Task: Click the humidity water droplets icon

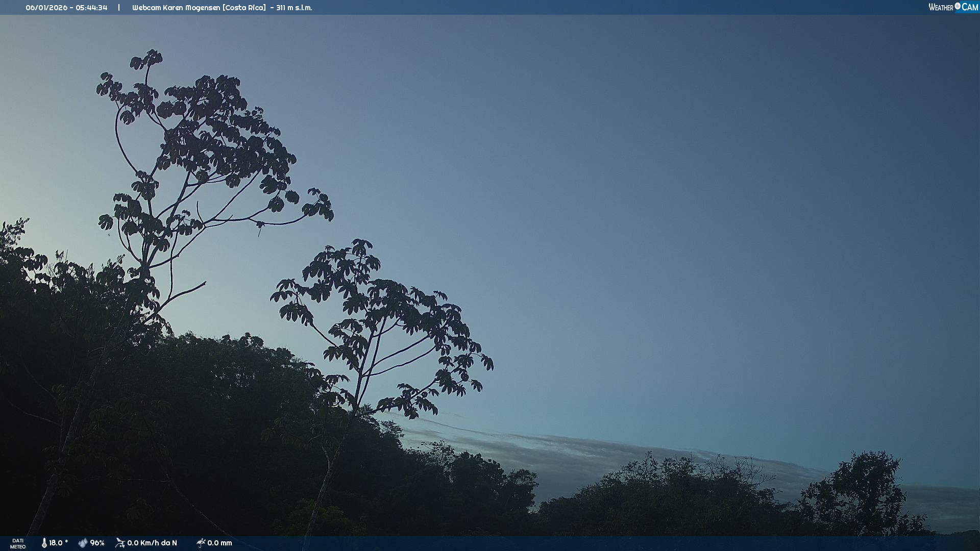Action: click(83, 543)
